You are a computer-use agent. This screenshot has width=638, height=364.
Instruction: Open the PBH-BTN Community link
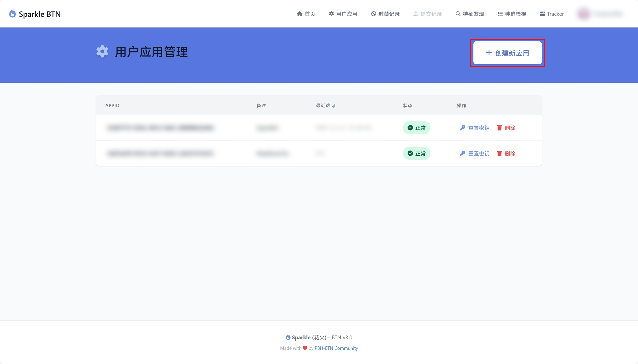pyautogui.click(x=336, y=348)
